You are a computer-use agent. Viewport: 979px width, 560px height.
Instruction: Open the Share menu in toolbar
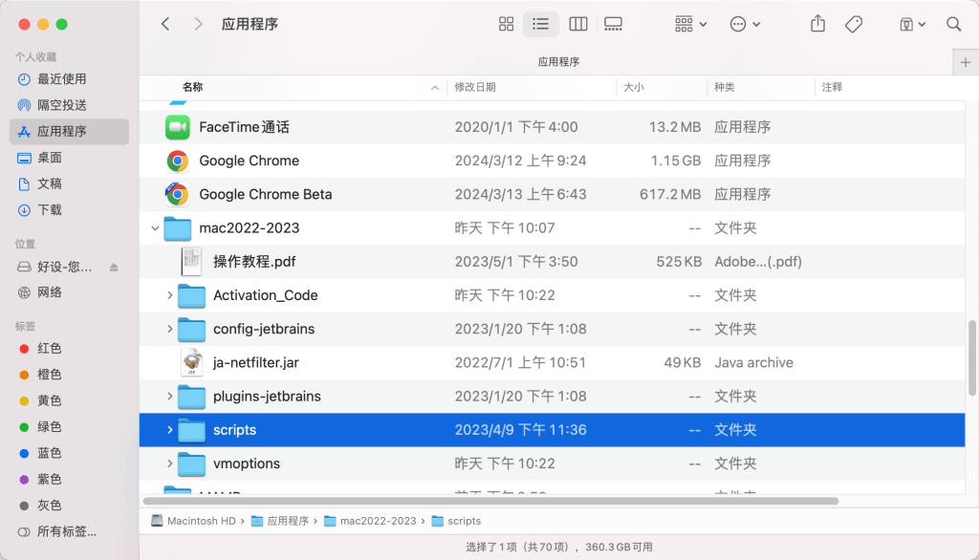(x=817, y=24)
